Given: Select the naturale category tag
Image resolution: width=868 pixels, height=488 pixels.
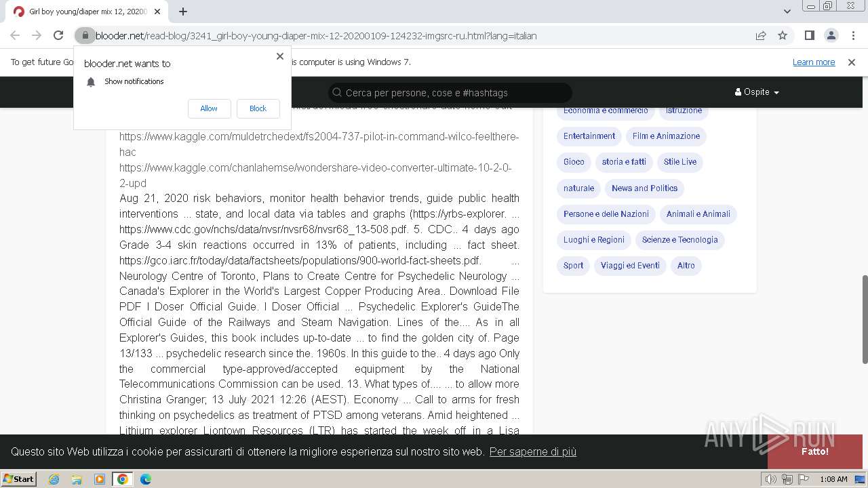Looking at the screenshot, I should 578,188.
